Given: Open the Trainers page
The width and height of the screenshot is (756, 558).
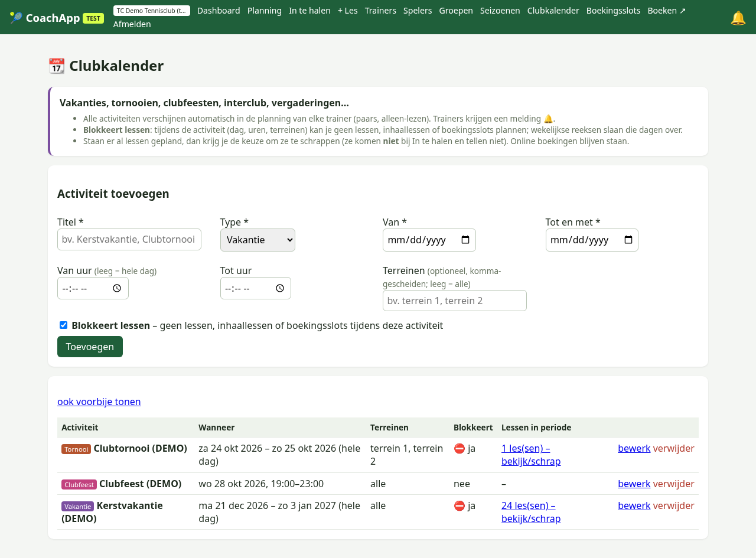Looking at the screenshot, I should click(380, 11).
